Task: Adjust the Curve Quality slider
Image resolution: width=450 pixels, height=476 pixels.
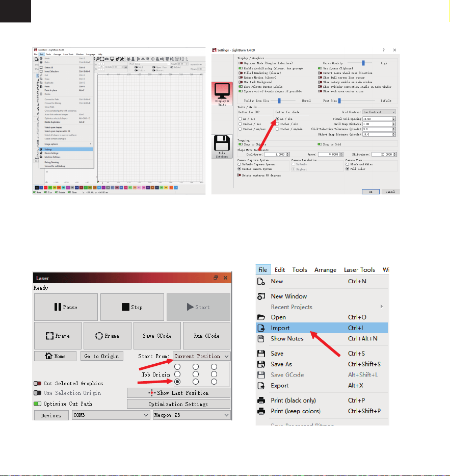Action: click(x=363, y=63)
